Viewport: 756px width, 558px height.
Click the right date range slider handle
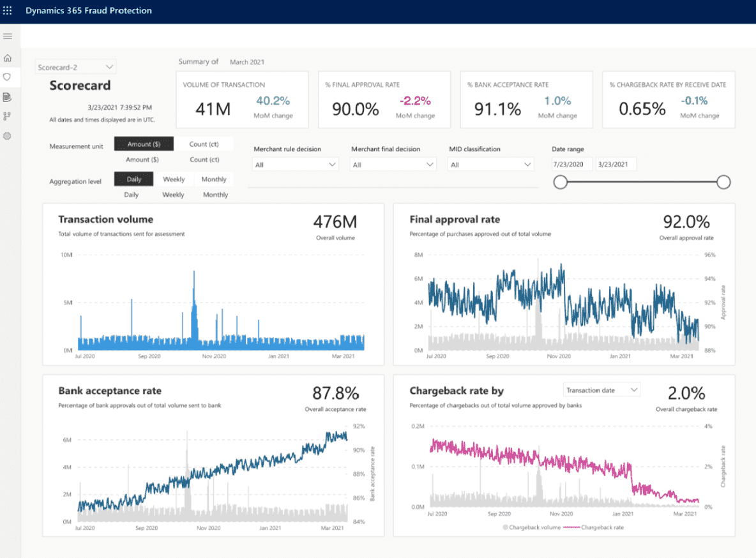coord(723,183)
